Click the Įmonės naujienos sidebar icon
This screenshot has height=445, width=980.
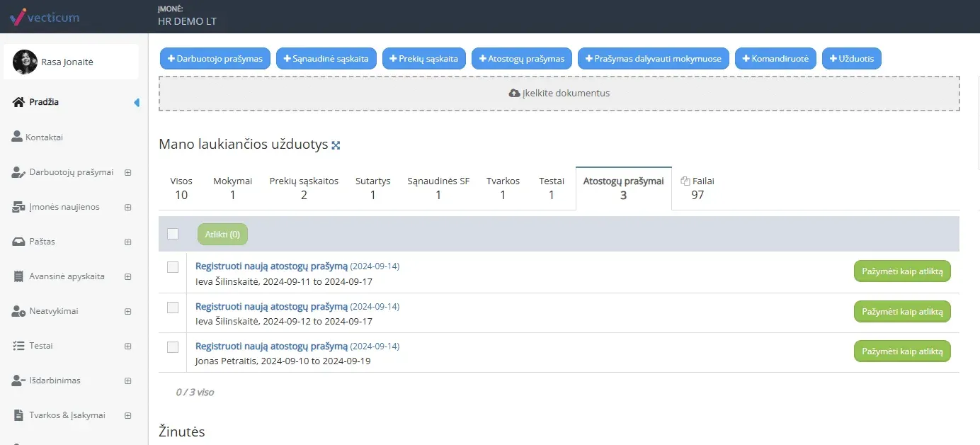pyautogui.click(x=18, y=207)
